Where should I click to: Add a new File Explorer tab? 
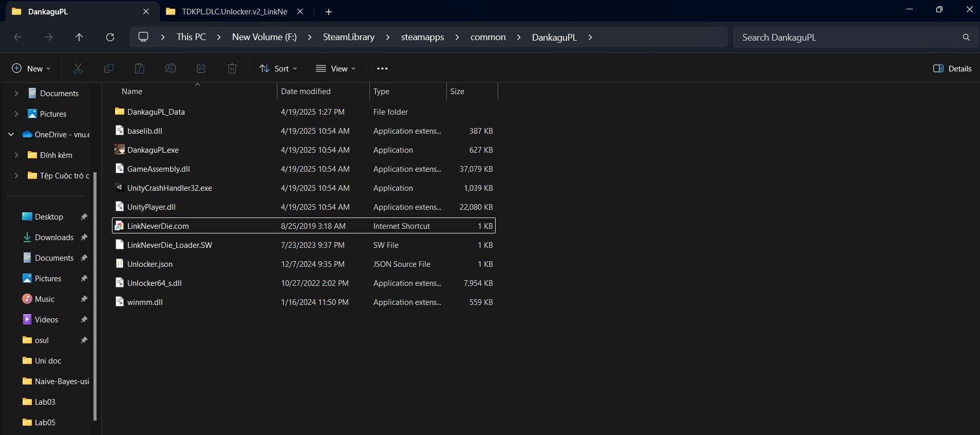329,11
